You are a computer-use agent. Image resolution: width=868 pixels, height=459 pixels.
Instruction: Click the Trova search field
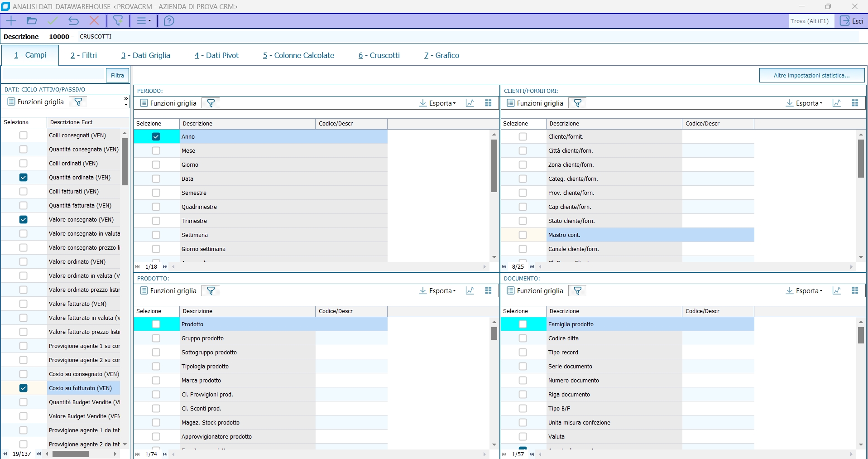pyautogui.click(x=810, y=21)
